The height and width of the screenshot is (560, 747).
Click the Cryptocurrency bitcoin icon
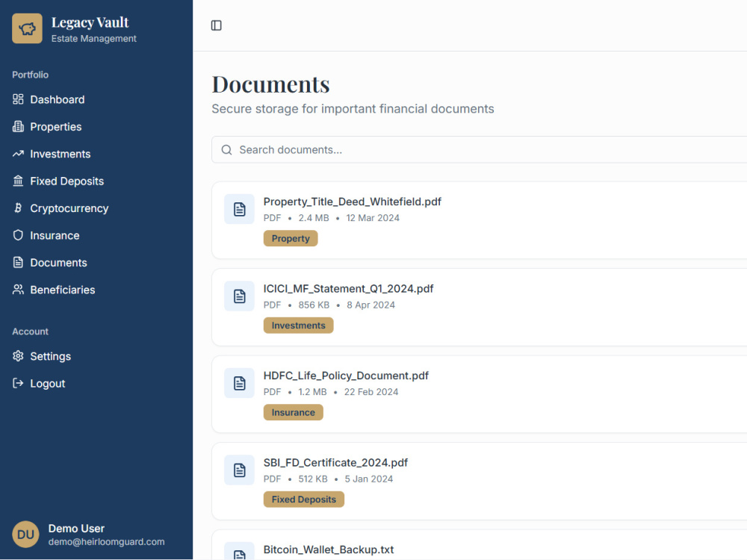pyautogui.click(x=18, y=208)
